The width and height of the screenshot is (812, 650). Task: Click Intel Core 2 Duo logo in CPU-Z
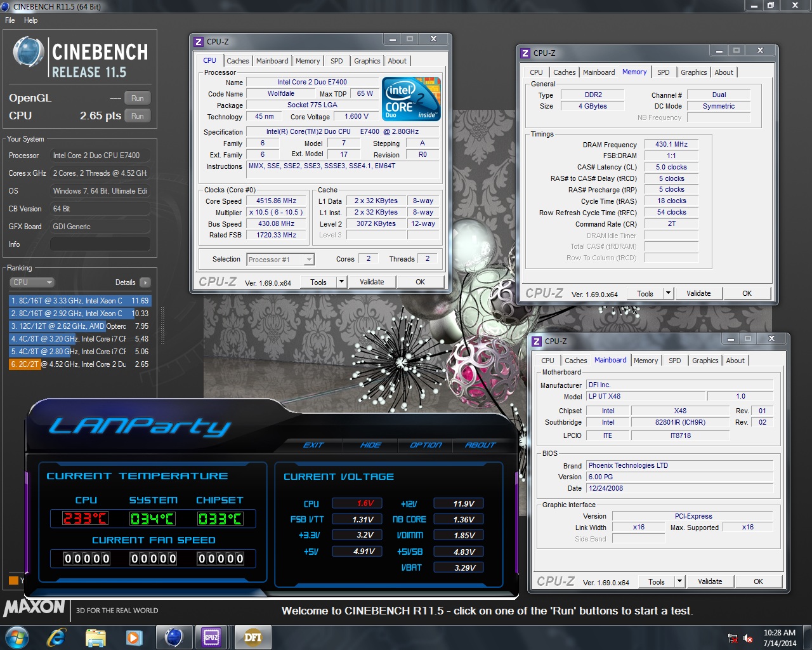coord(412,99)
